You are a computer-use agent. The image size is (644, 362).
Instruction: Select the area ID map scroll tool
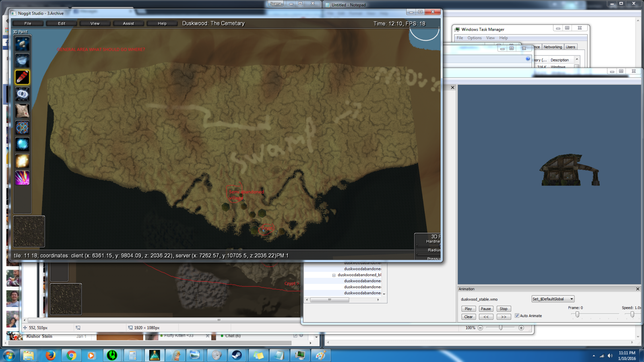point(22,111)
